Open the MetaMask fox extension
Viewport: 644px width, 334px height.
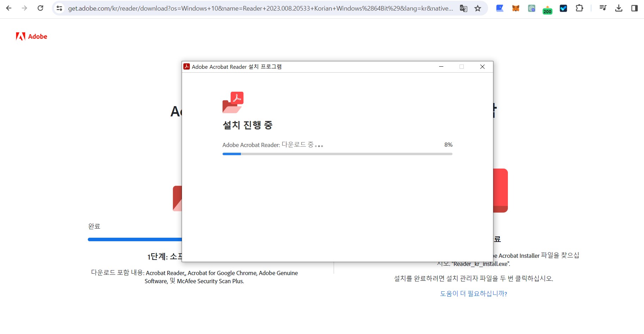point(516,8)
